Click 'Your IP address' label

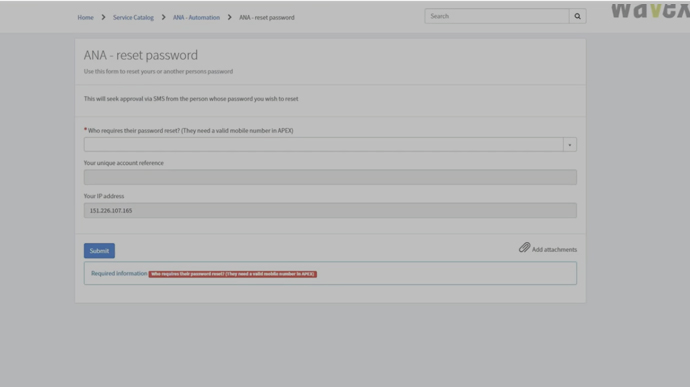click(x=104, y=196)
